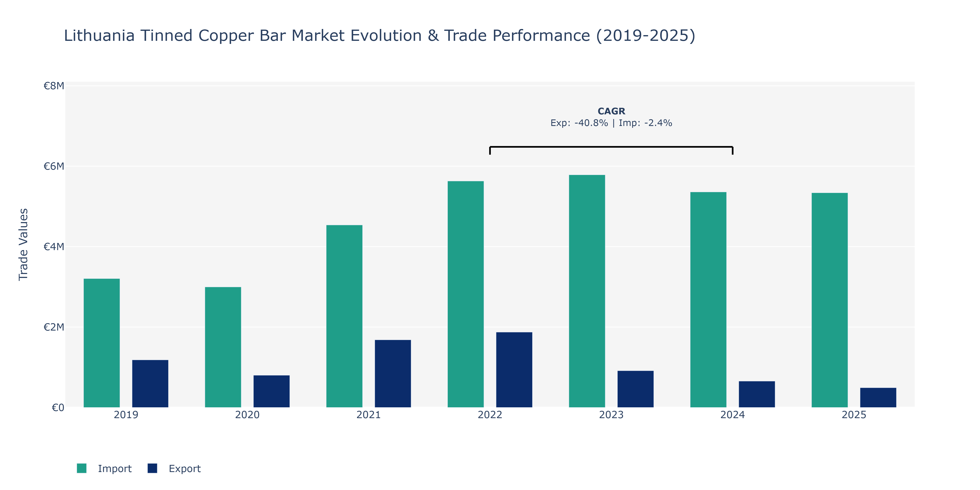This screenshot has width=980, height=490.
Task: Click the 2023 Import bar
Action: click(x=587, y=291)
